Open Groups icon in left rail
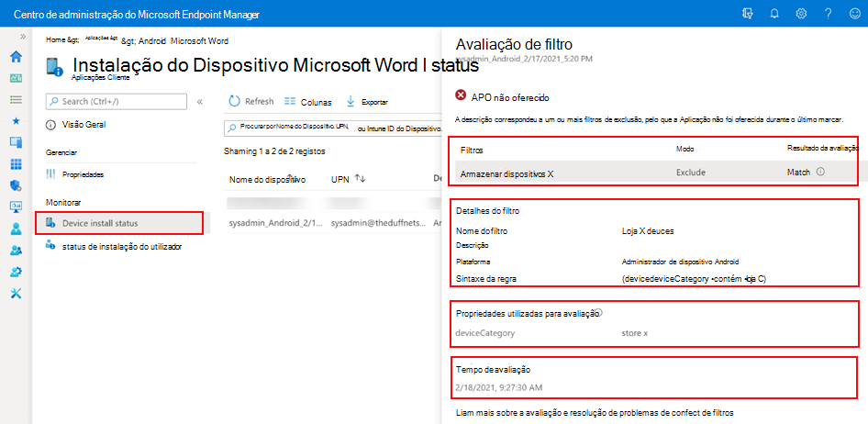868x424 pixels. click(x=16, y=251)
